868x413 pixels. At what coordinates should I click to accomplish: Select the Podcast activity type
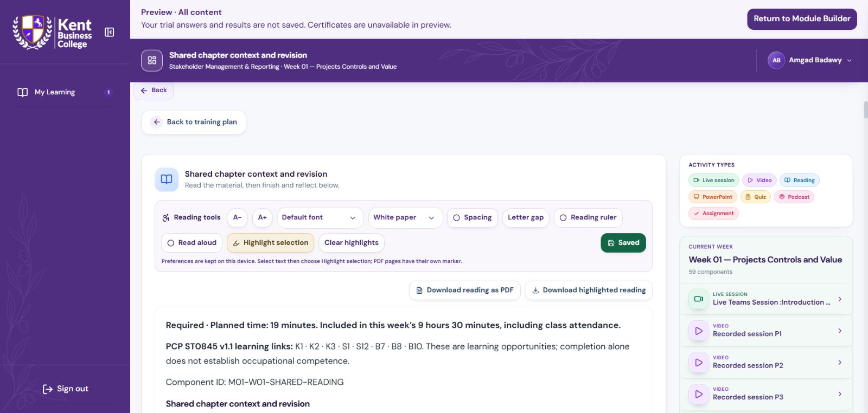(794, 197)
